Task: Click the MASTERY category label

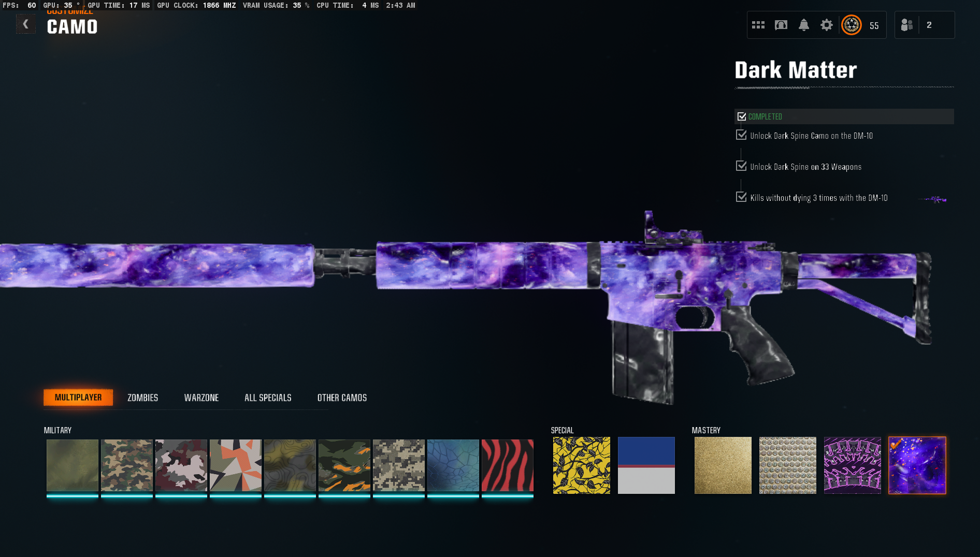Action: 706,430
